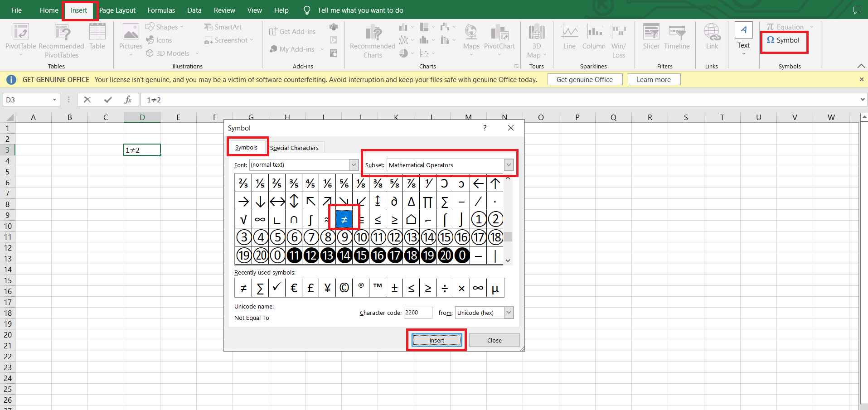Open Symbol dialog help question mark
The height and width of the screenshot is (410, 868).
[x=485, y=128]
